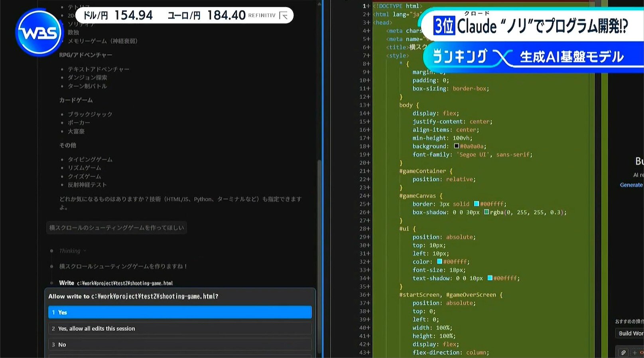
Task: Click the user message "横スクロールのシューティングゲームを作ってほしい"
Action: [x=116, y=228]
